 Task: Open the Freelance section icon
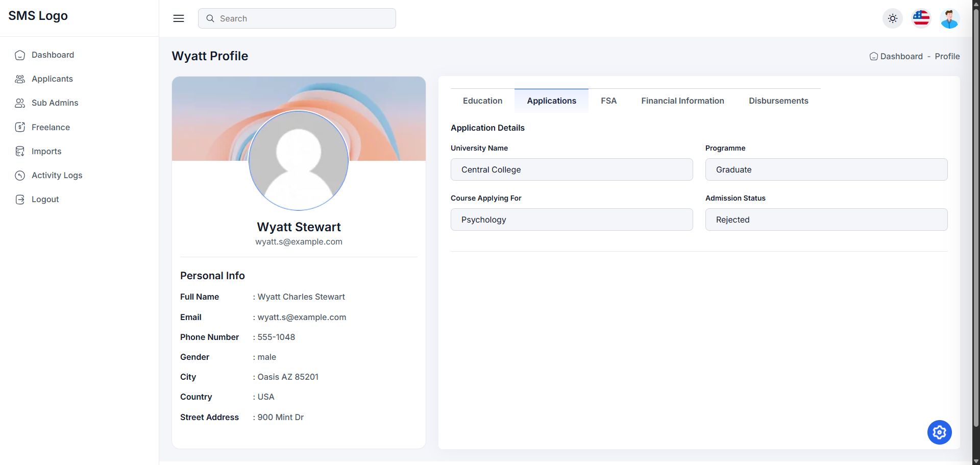coord(20,127)
